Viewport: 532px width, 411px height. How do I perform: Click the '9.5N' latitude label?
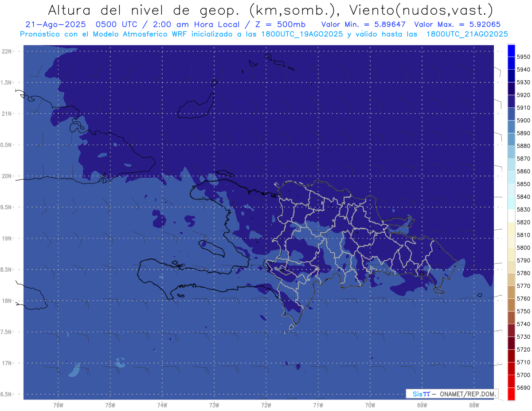6,207
